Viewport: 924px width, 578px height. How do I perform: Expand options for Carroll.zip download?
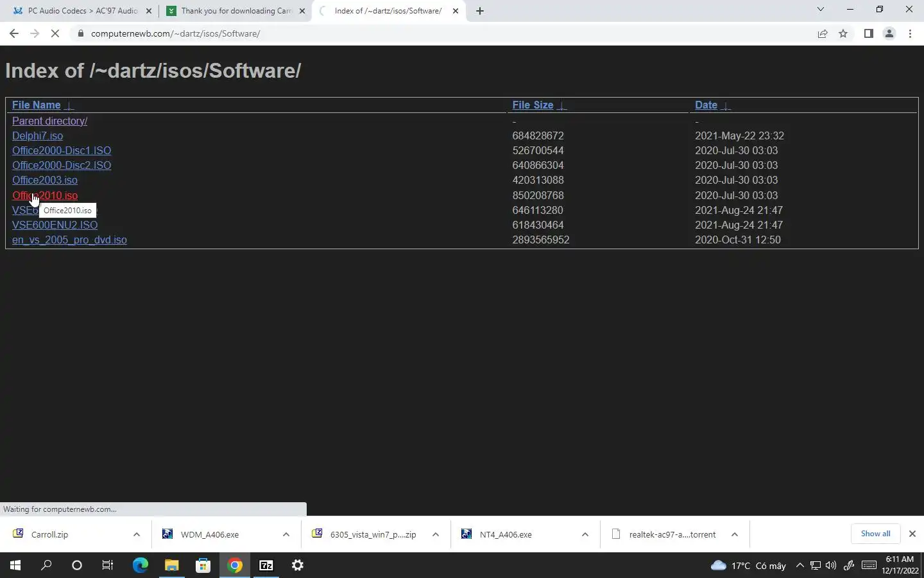tap(137, 534)
